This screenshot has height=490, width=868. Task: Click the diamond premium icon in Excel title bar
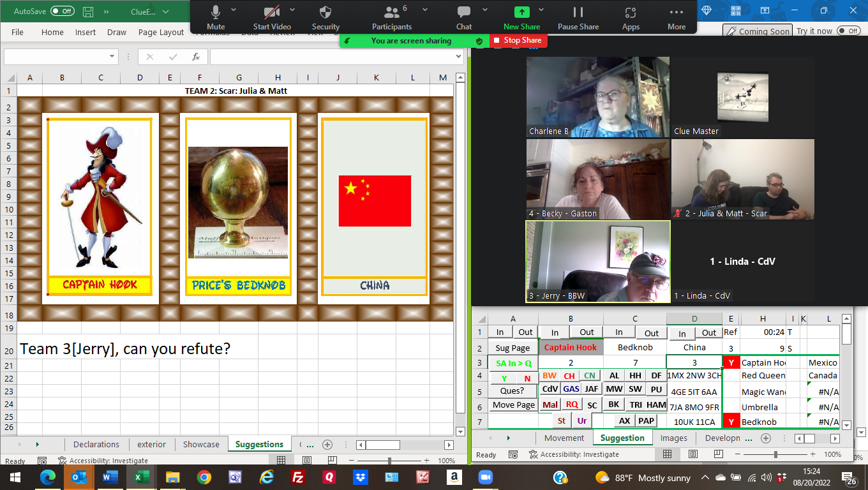[x=707, y=11]
